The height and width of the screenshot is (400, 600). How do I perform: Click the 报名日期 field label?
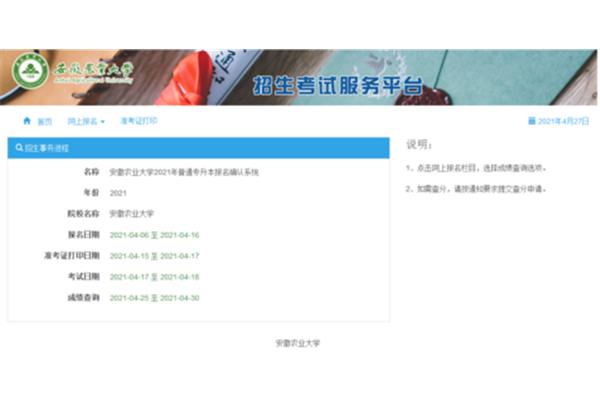[84, 235]
